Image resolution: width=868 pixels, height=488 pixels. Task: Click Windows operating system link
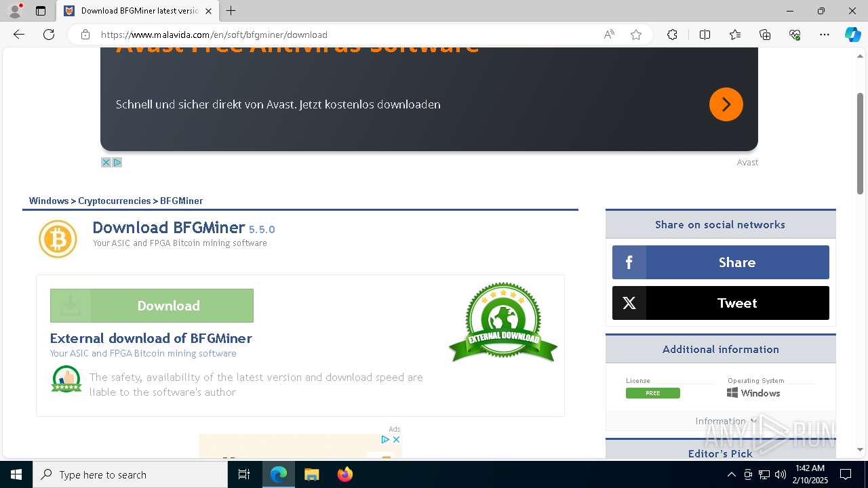coord(753,393)
